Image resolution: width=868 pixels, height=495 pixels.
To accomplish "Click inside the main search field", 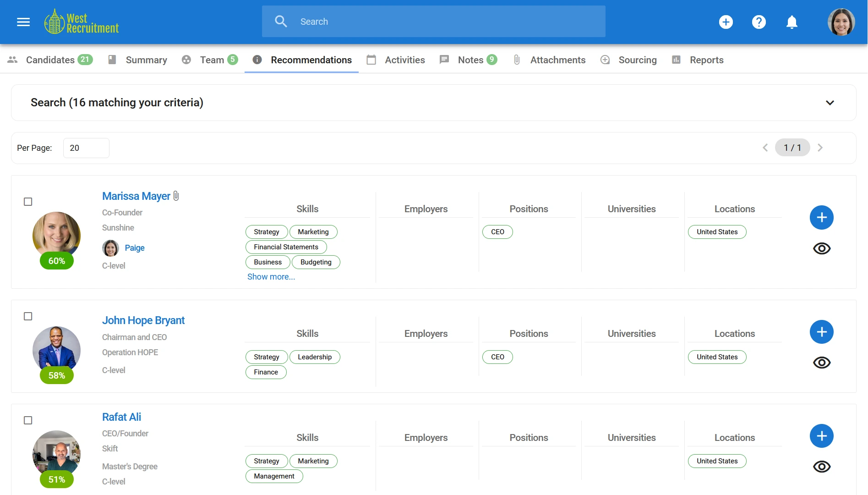I will click(433, 21).
